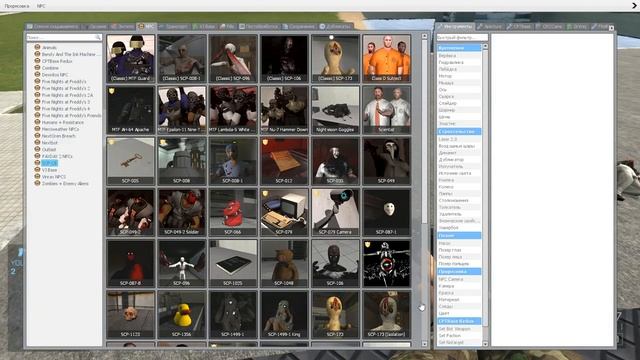
Task: Open the Humans + Resistance category
Action: (62, 122)
